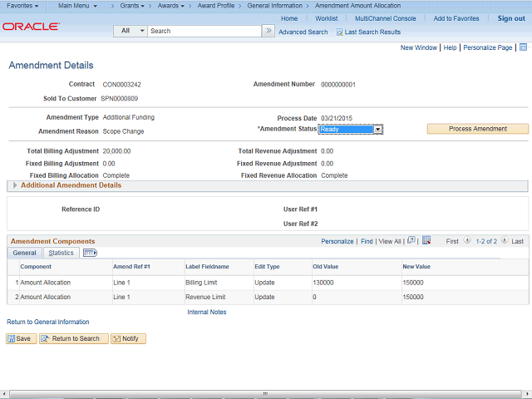Click the Save button
Viewport: 532px width, 399px height.
pyautogui.click(x=22, y=338)
